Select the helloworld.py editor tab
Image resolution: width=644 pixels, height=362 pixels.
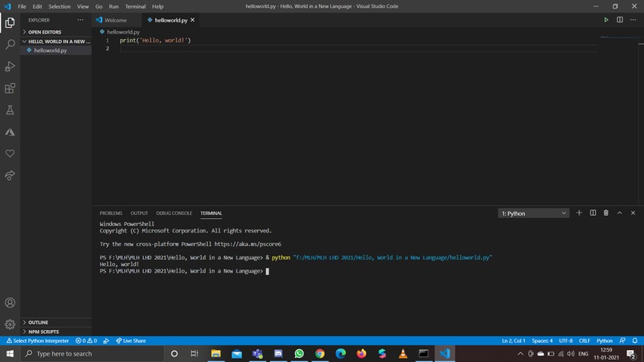(x=169, y=20)
